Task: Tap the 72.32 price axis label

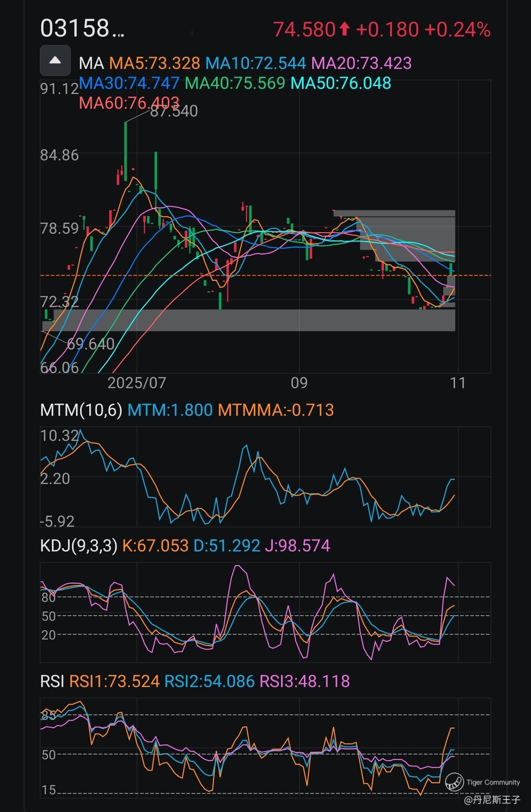Action: (59, 302)
